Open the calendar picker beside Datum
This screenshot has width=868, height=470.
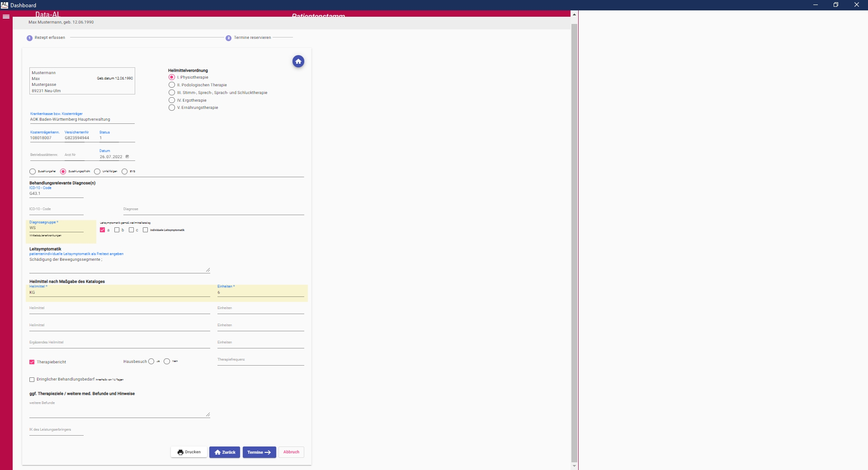coord(127,157)
